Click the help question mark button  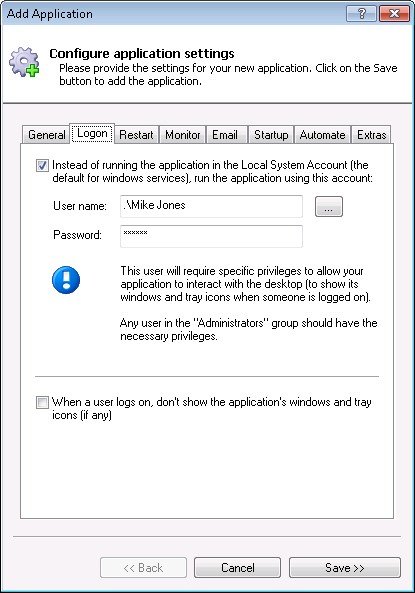(361, 14)
